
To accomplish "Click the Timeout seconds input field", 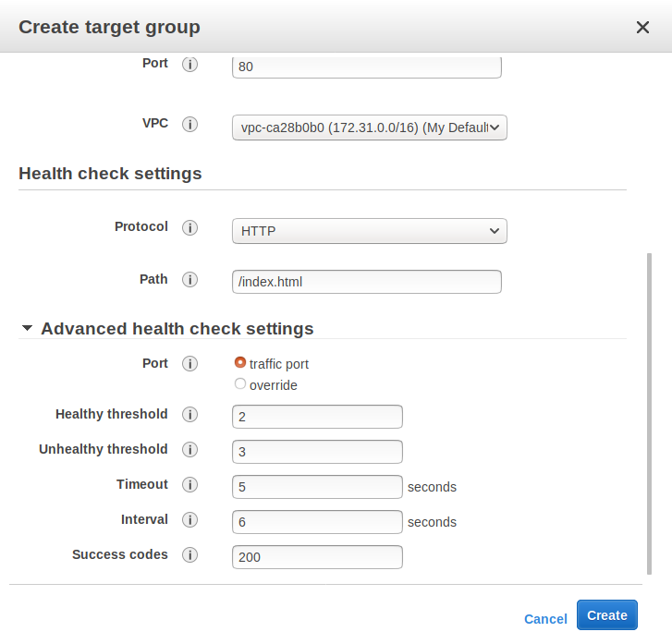I will [x=317, y=487].
